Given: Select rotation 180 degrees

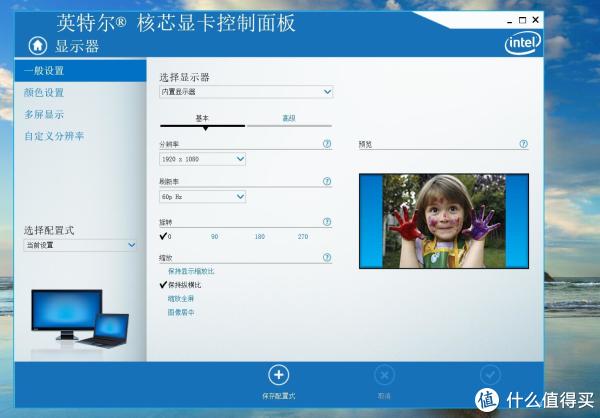Looking at the screenshot, I should 260,237.
